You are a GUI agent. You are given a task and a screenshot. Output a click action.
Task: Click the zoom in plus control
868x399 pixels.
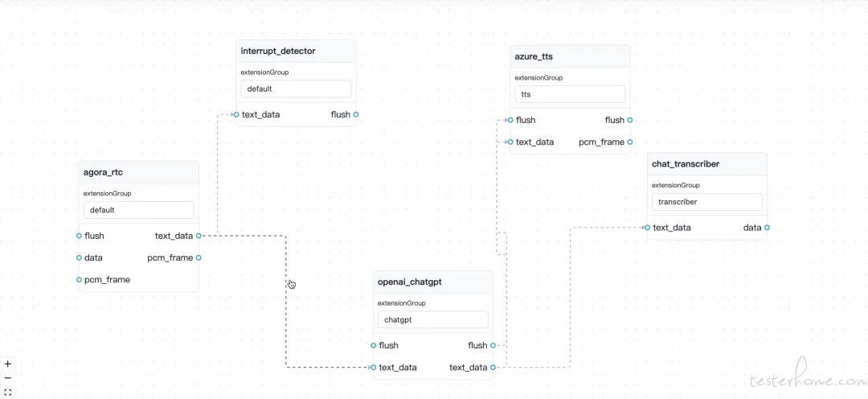(x=8, y=364)
